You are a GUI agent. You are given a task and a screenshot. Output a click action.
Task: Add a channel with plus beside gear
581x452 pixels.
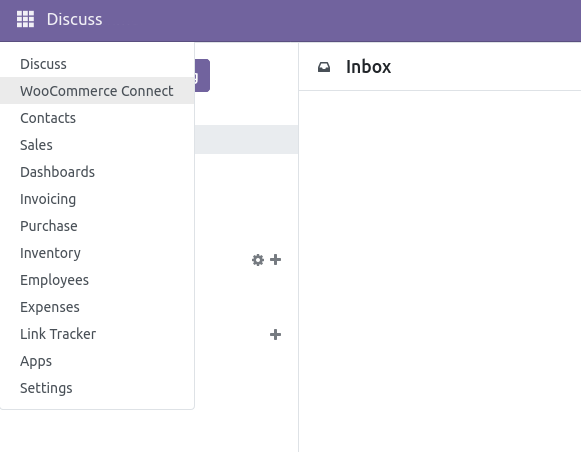pos(275,260)
